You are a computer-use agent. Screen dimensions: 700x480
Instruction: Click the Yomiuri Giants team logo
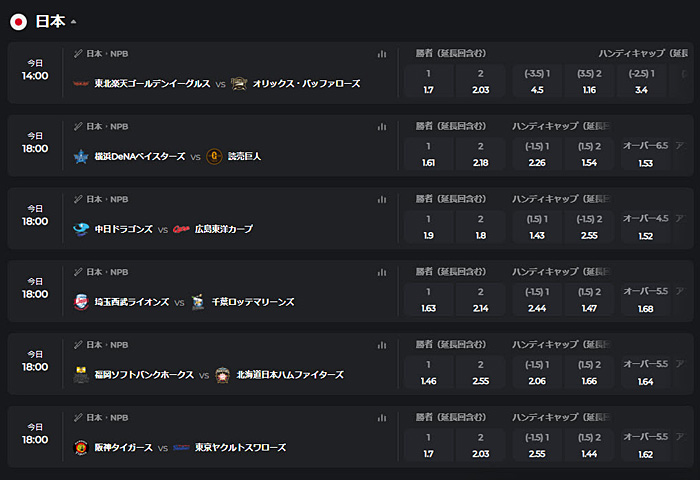click(214, 156)
